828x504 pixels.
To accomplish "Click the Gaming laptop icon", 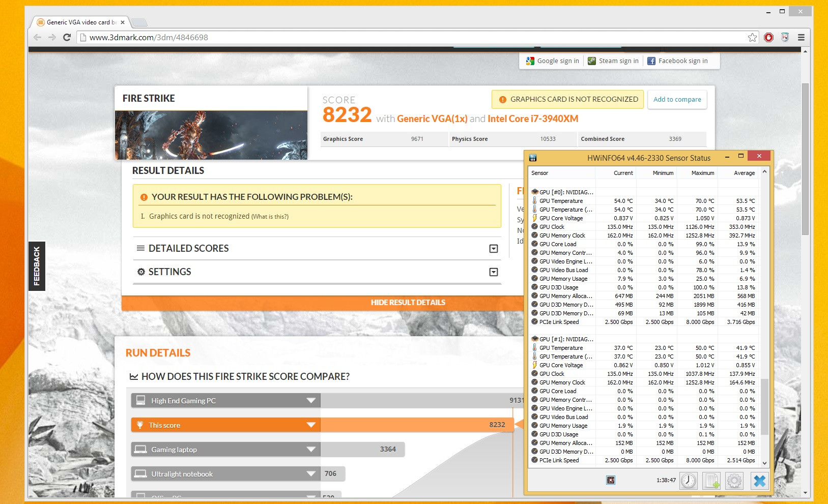I will pos(140,449).
